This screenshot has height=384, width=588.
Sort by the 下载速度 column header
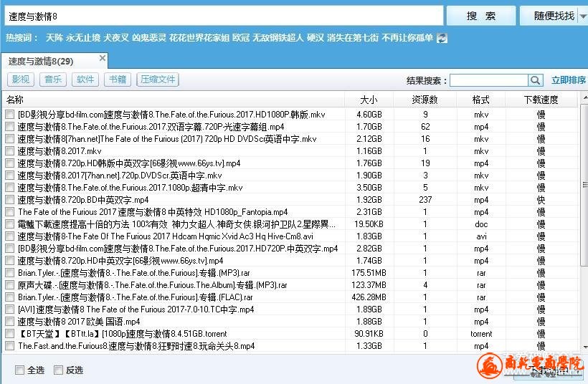click(541, 100)
